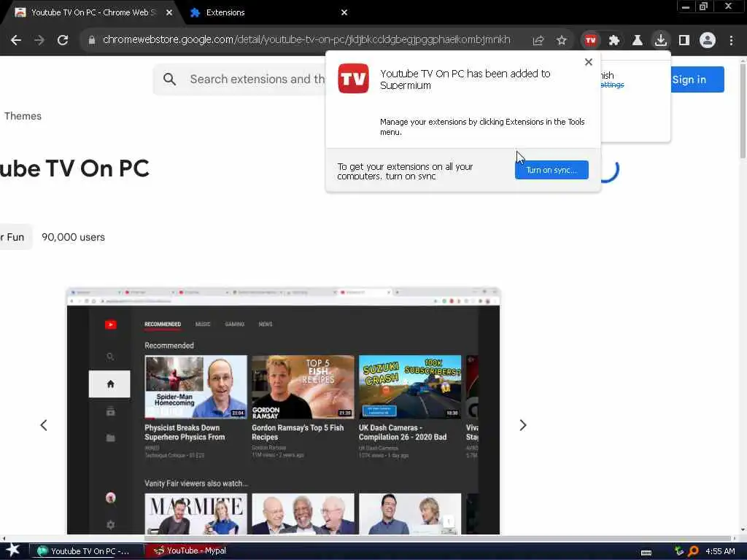
Task: Switch to Youtube TV On PC taskbar item
Action: point(86,551)
